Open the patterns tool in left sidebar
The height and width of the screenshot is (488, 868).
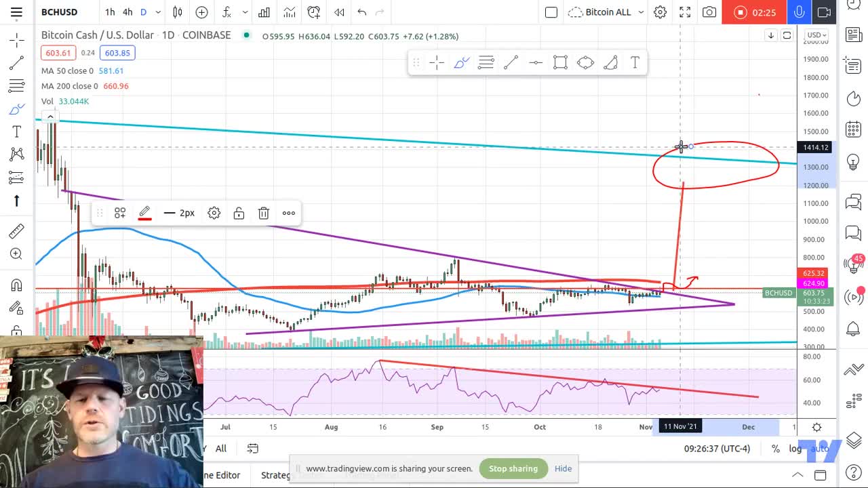click(17, 155)
